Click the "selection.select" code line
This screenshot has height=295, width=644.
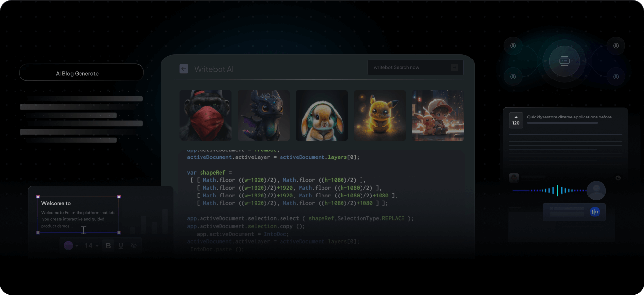click(301, 218)
